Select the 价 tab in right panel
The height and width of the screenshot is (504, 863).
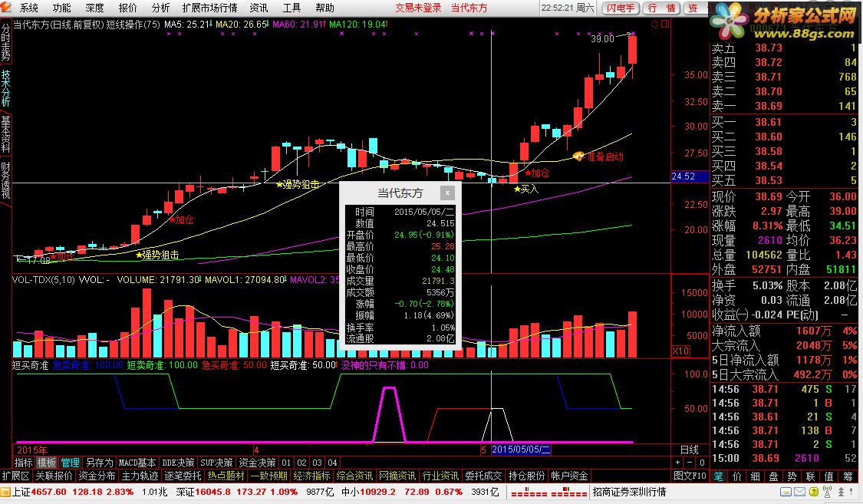click(x=736, y=476)
